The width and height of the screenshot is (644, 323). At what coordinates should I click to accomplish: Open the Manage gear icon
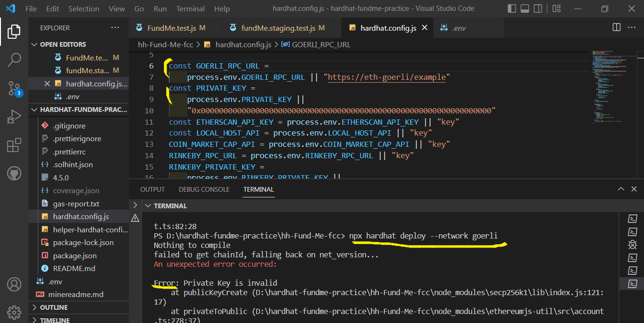coord(14,312)
